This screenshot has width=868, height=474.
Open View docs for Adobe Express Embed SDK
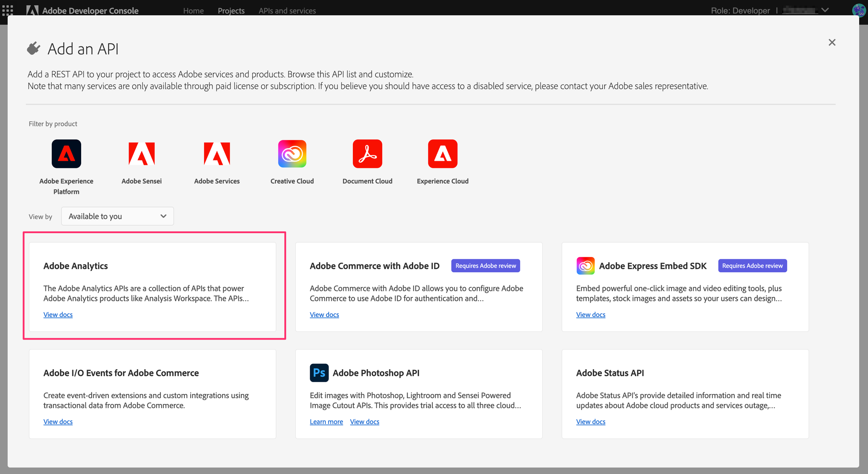click(x=591, y=315)
